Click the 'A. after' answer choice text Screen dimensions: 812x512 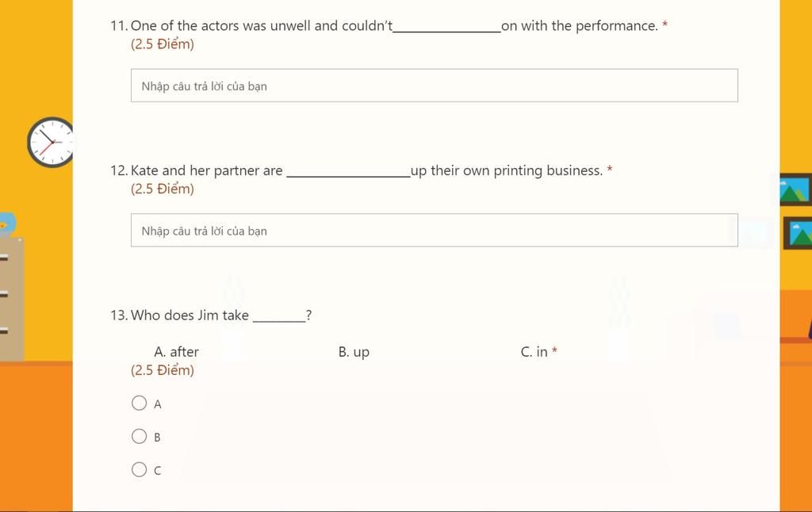(176, 352)
